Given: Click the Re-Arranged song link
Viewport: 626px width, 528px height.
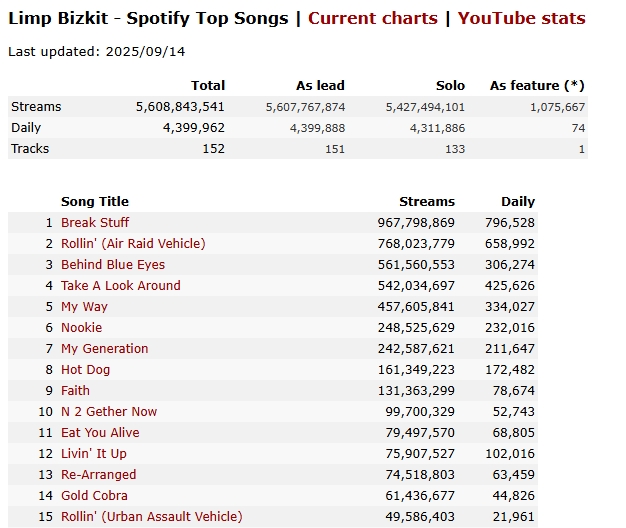Looking at the screenshot, I should tap(98, 474).
